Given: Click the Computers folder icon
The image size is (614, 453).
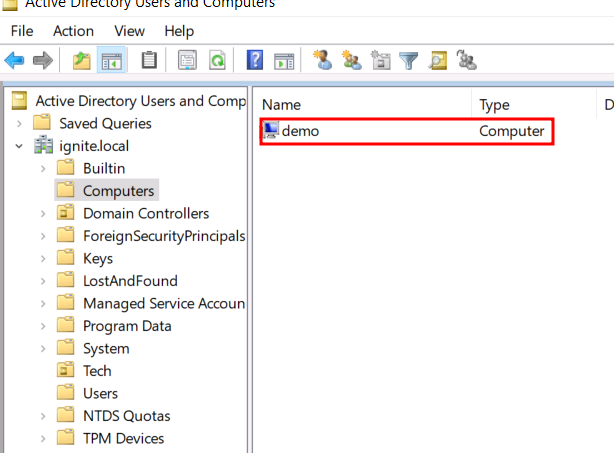Looking at the screenshot, I should pyautogui.click(x=65, y=190).
